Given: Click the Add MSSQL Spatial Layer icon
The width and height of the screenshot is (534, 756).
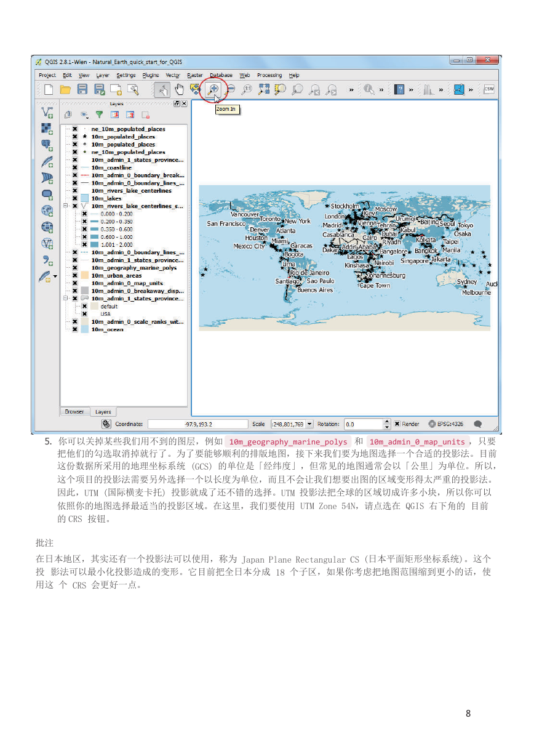Looking at the screenshot, I should tap(47, 179).
